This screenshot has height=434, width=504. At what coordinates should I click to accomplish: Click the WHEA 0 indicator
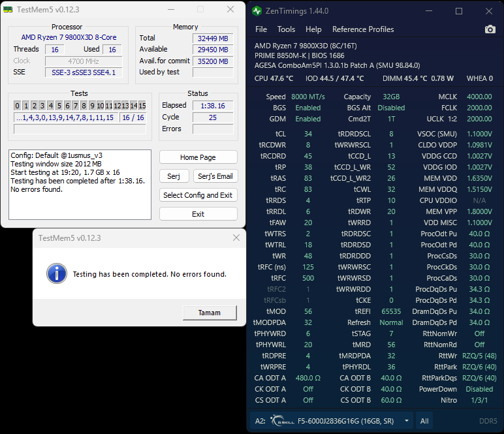[x=480, y=78]
